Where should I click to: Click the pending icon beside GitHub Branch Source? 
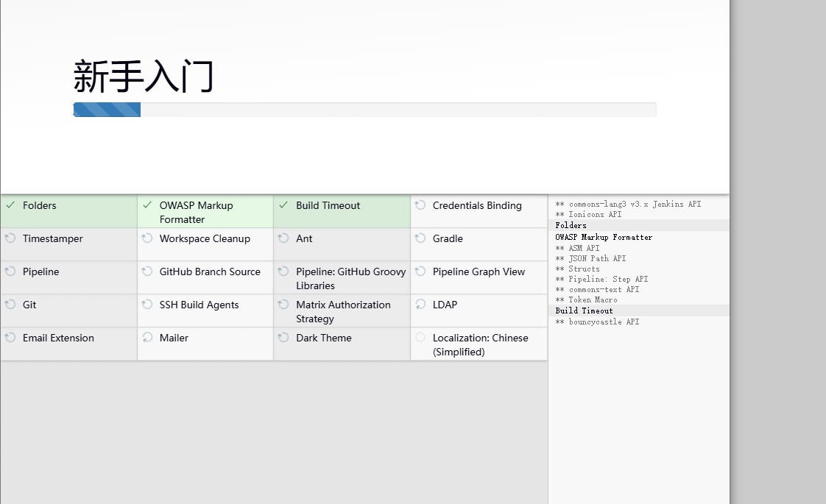(147, 271)
